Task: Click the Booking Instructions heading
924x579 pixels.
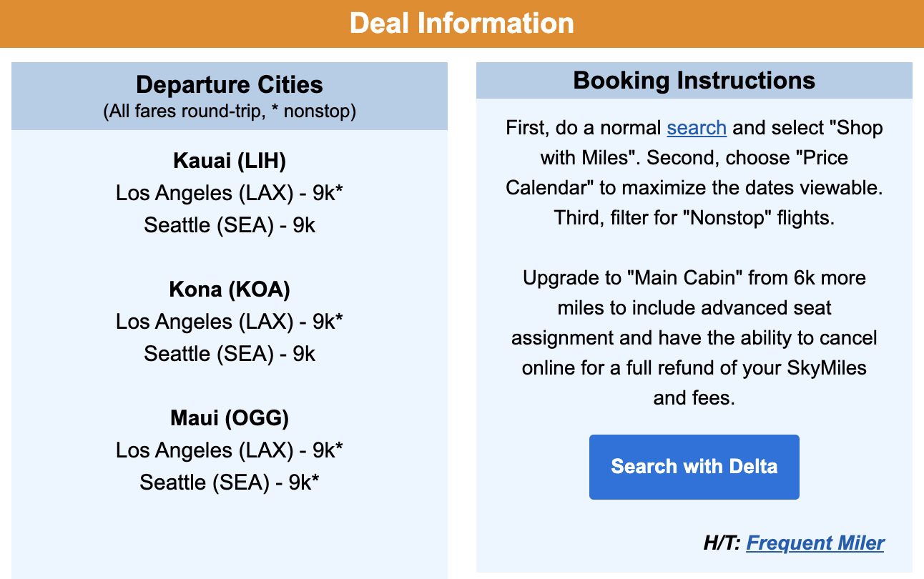Action: coord(694,80)
